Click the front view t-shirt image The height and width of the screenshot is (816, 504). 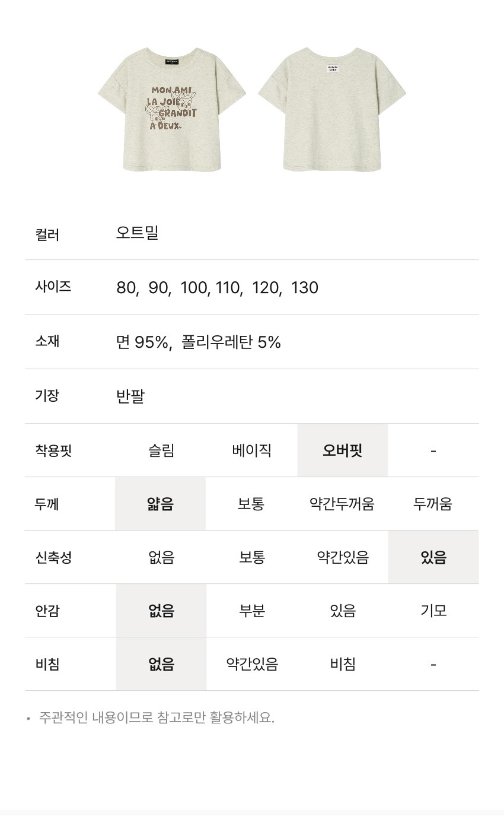click(172, 110)
